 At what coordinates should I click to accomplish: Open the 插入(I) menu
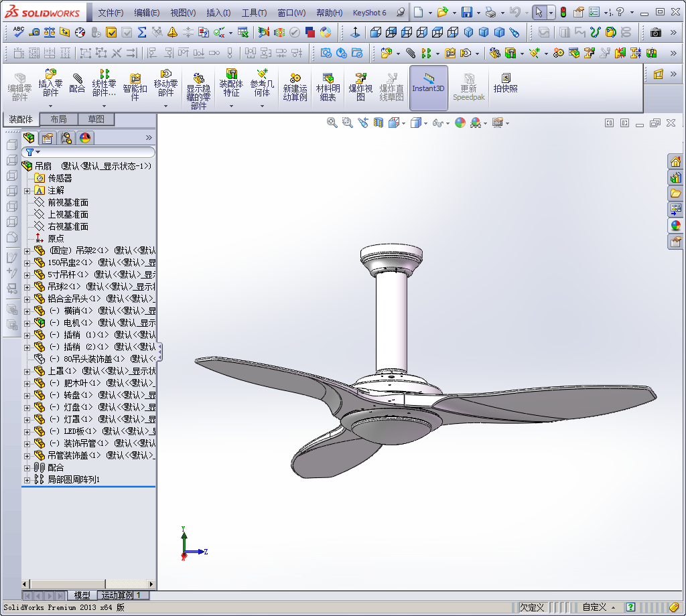click(218, 13)
